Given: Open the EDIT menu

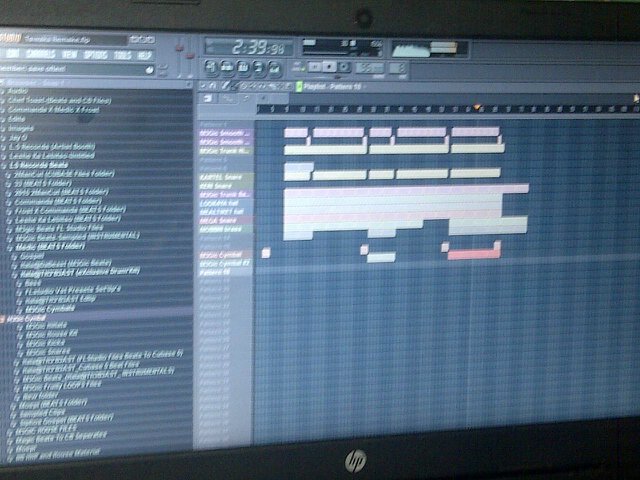Looking at the screenshot, I should (x=12, y=54).
